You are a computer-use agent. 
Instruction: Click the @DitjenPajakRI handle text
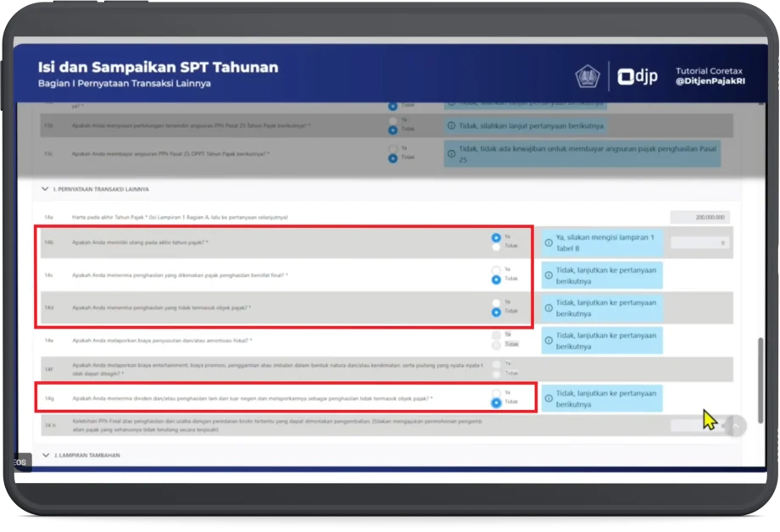pos(709,82)
